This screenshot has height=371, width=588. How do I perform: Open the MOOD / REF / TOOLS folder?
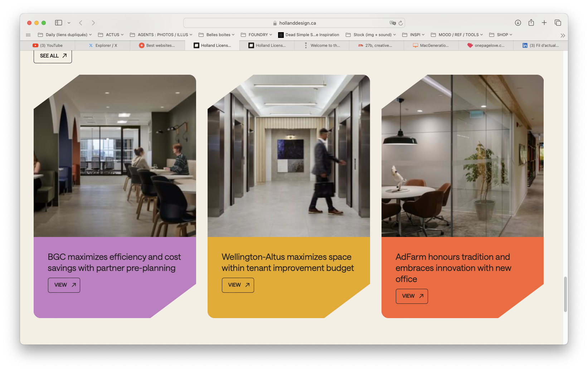(457, 35)
